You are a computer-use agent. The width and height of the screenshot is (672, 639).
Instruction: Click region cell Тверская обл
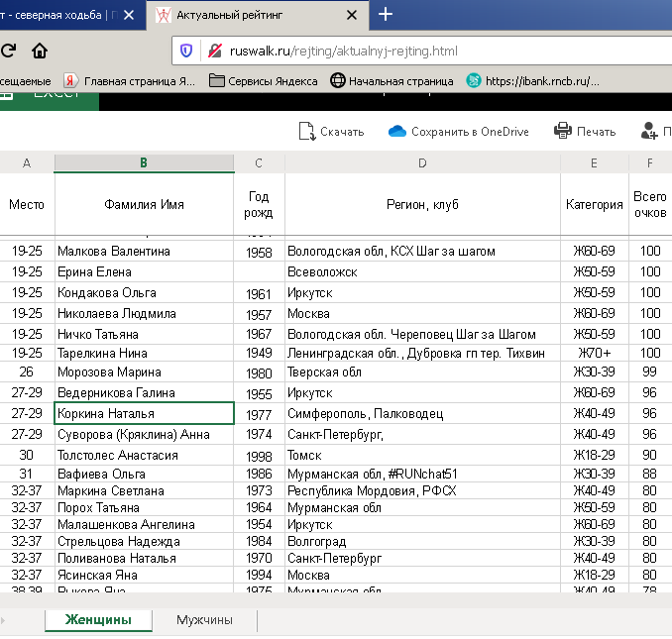[x=422, y=372]
